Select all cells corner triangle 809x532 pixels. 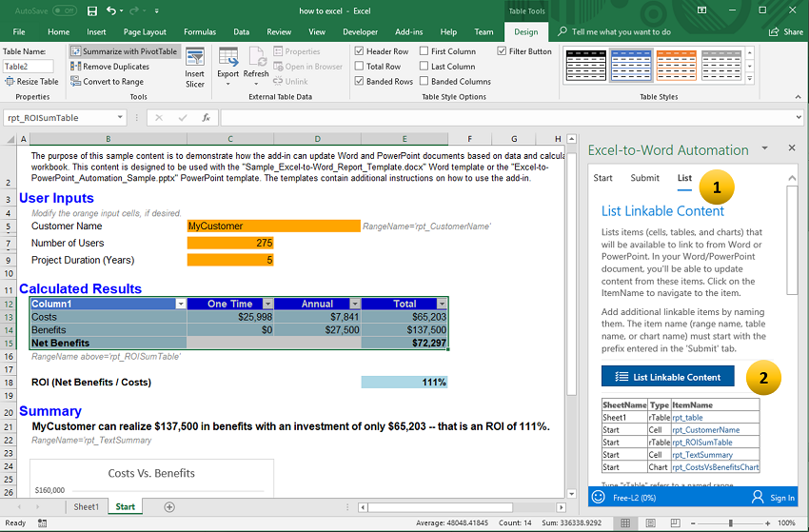(10, 139)
